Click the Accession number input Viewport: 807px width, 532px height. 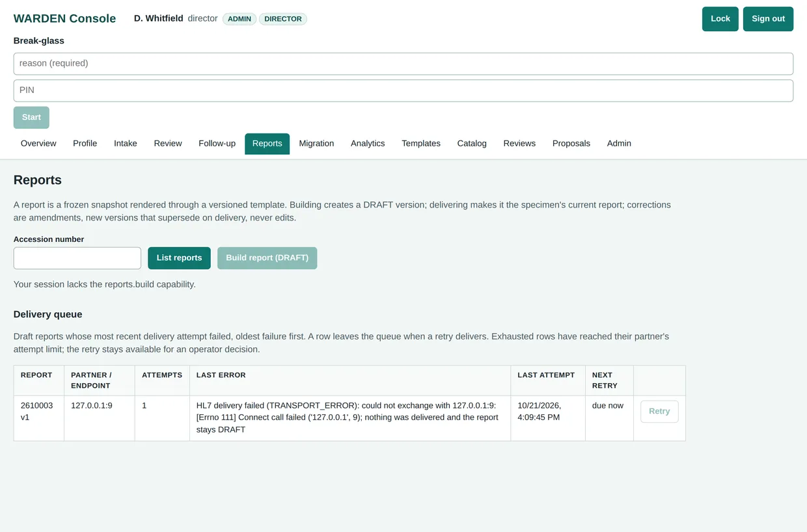click(77, 258)
